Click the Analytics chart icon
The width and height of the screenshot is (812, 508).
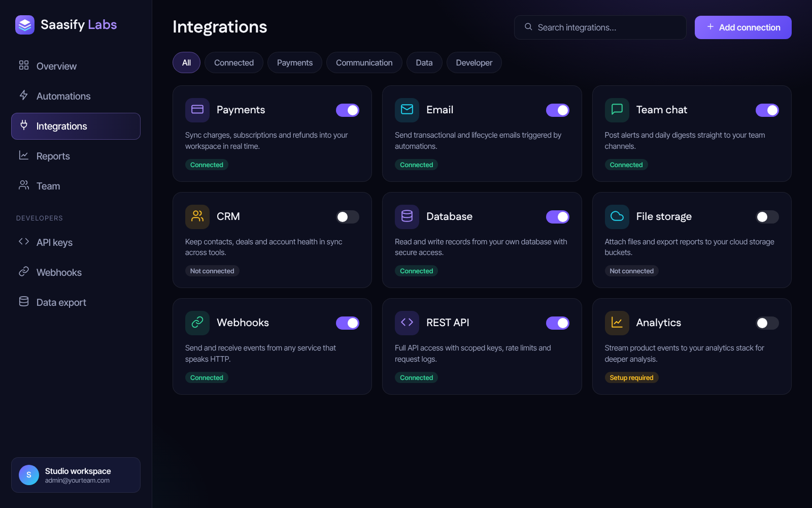coord(617,323)
